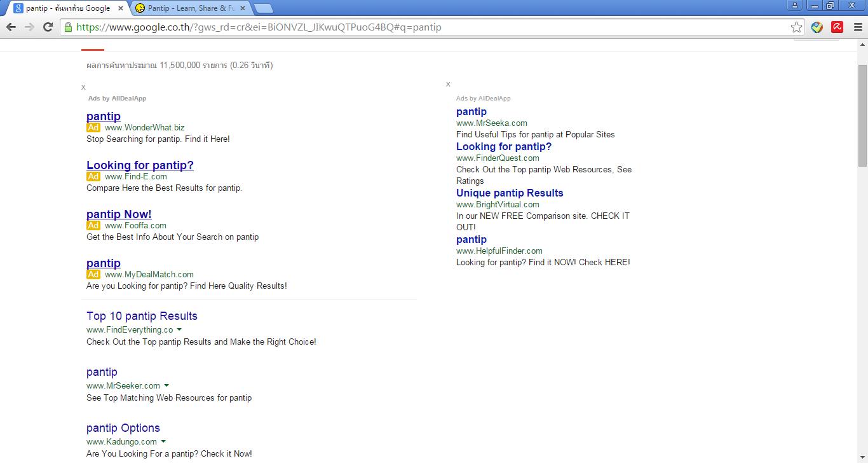Click the Ad badge beside www.Find-E.com
The image size is (868, 463).
[x=93, y=177]
